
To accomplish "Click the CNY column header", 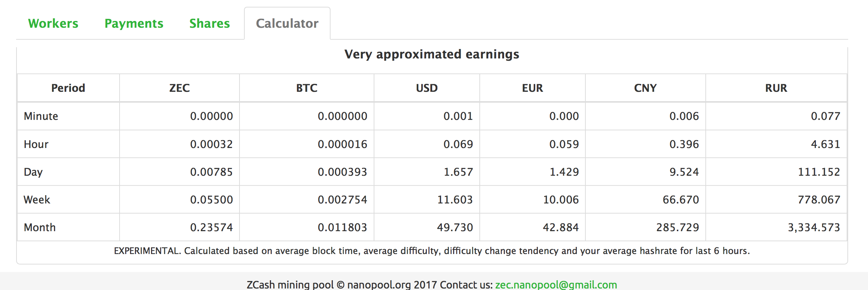I will 645,88.
